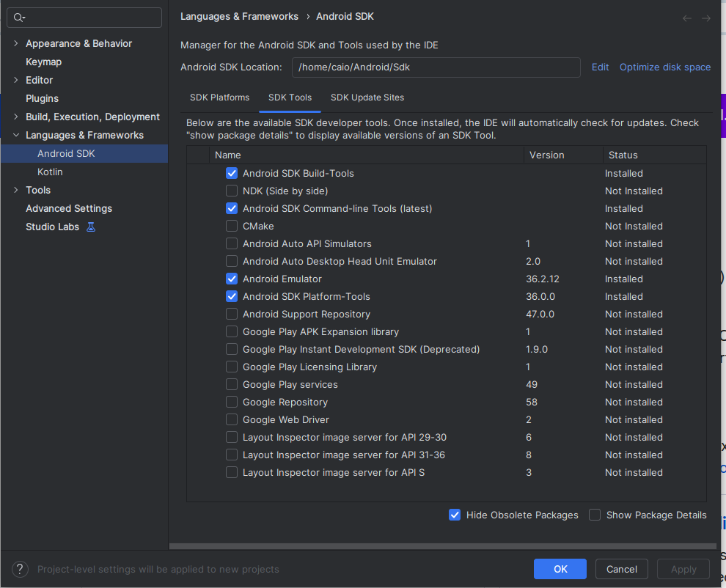Screen dimensions: 726x588
Task: Click the Studio Labs flask icon
Action: click(x=91, y=227)
